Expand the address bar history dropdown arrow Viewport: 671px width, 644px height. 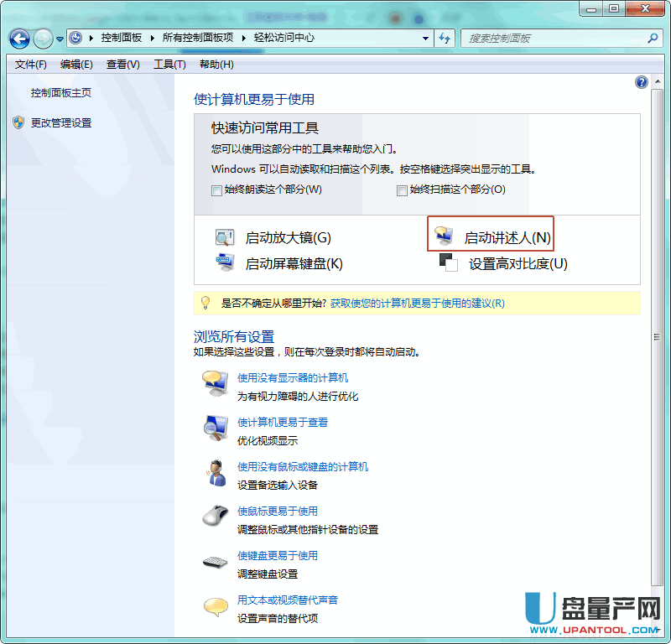(426, 38)
